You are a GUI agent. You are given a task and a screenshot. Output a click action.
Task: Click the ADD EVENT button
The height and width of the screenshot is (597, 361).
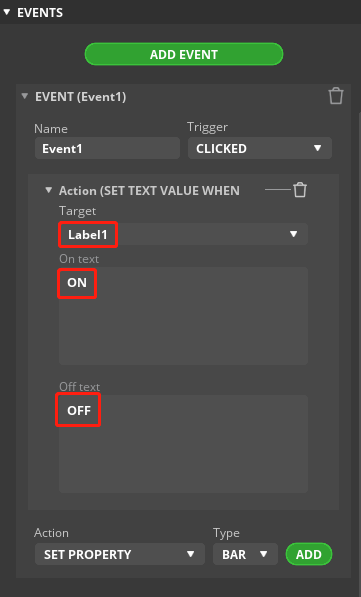coord(184,54)
